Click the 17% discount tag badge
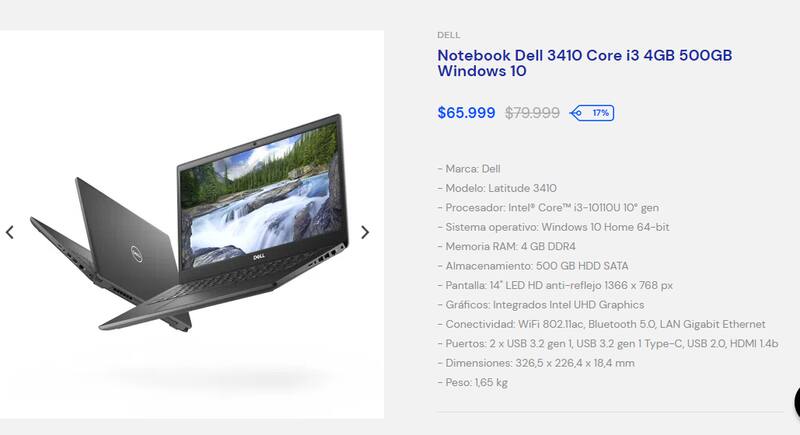This screenshot has height=435, width=800. pos(592,113)
